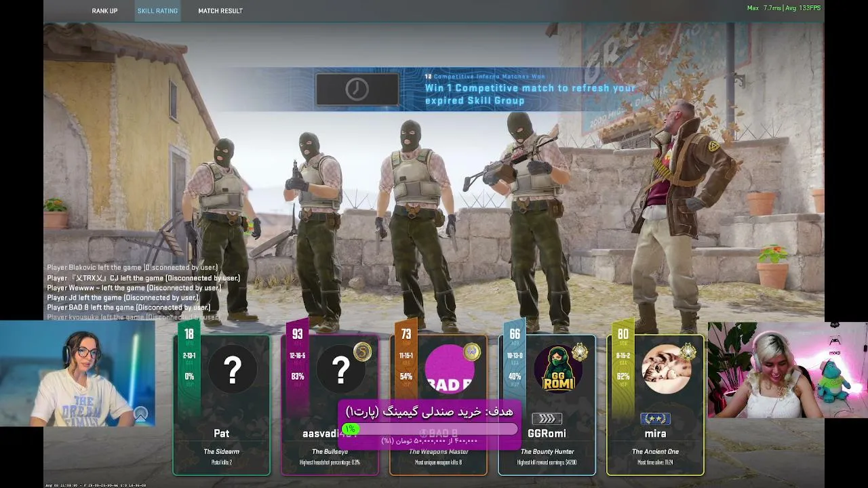This screenshot has width=868, height=488.
Task: Click the player name "GGRomi"
Action: click(547, 434)
